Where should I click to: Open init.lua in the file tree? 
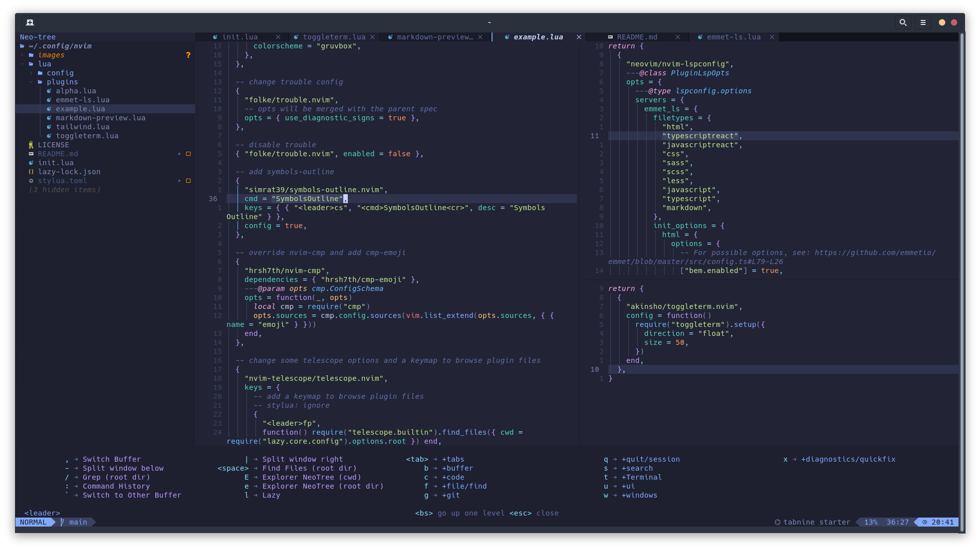pos(55,163)
